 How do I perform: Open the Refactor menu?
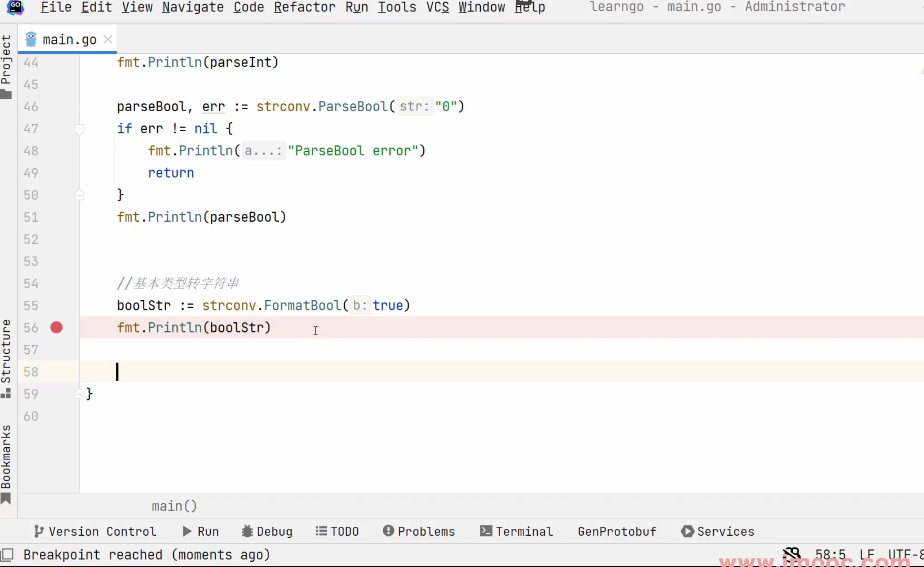pyautogui.click(x=304, y=7)
